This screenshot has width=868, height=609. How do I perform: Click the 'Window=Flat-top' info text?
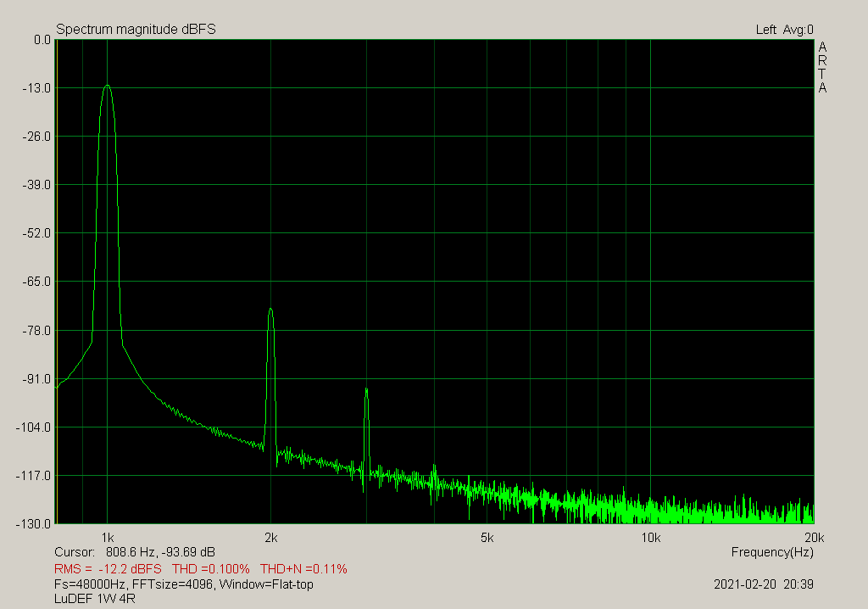pos(266,584)
